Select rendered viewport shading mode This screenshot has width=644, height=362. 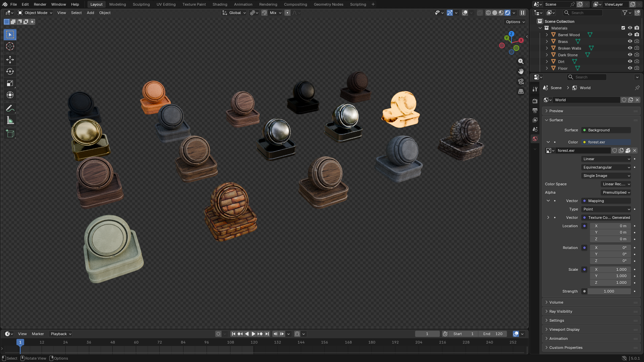(x=507, y=13)
